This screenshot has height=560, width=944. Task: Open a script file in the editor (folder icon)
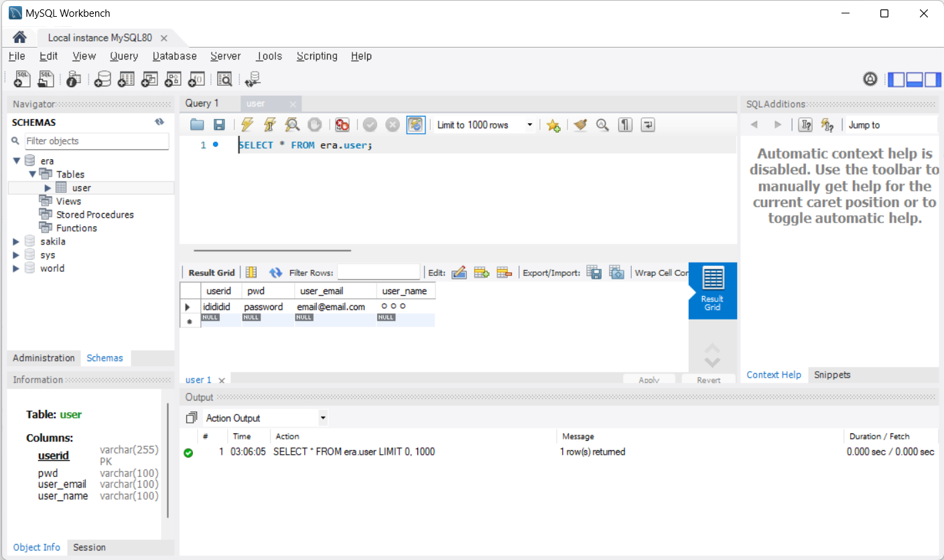(197, 125)
